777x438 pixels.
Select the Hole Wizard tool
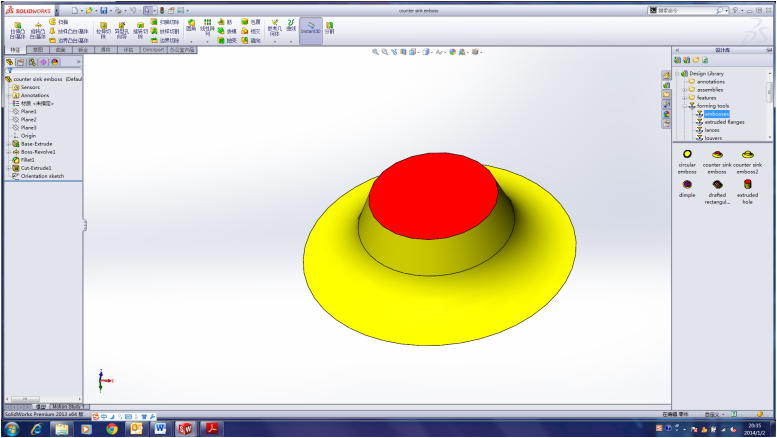(x=121, y=30)
